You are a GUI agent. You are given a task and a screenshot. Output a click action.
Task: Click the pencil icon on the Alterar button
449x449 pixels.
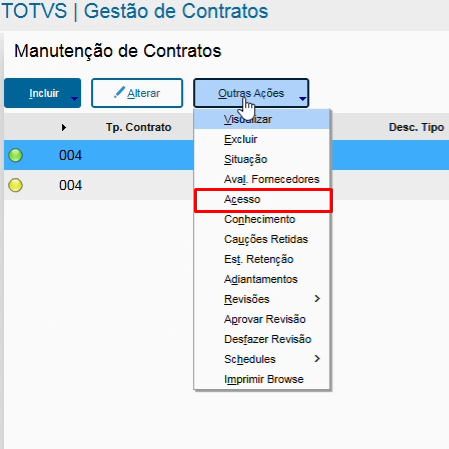tap(119, 92)
